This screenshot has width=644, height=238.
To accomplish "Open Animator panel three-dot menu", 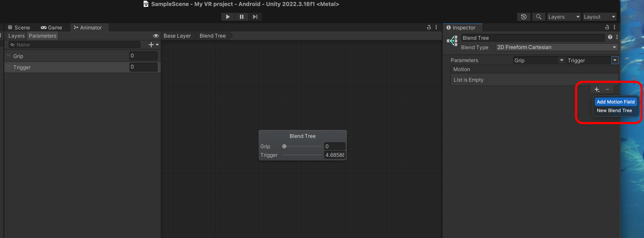I will [436, 27].
